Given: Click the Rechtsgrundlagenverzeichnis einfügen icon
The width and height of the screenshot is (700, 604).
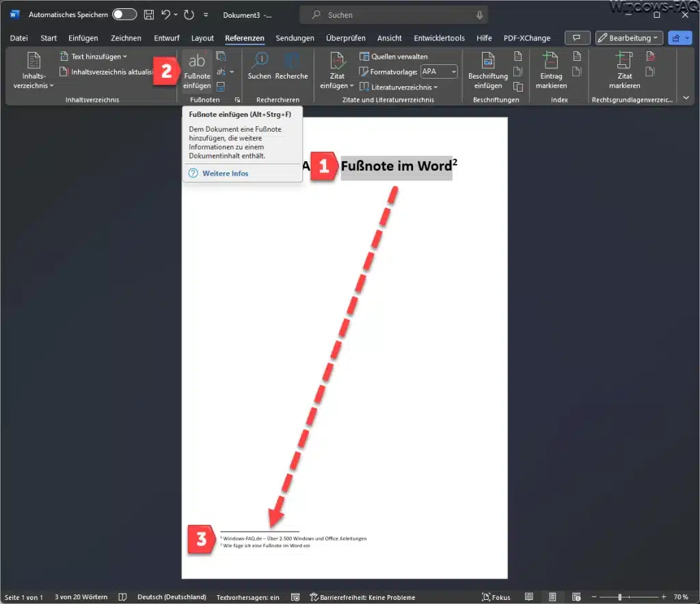Looking at the screenshot, I should point(651,56).
